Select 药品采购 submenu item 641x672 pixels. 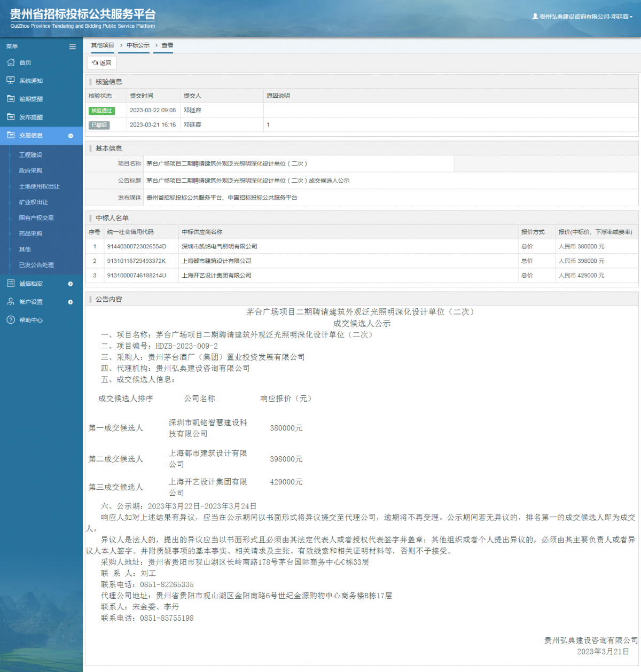[30, 233]
